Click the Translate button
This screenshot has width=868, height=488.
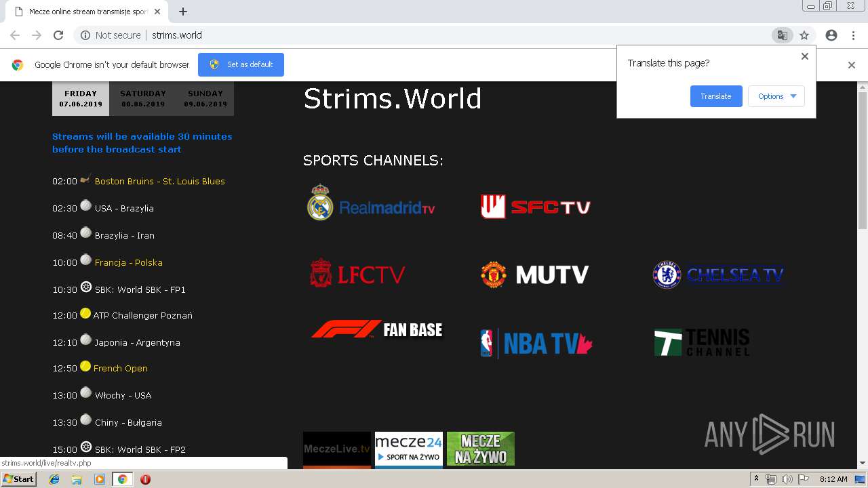tap(716, 96)
